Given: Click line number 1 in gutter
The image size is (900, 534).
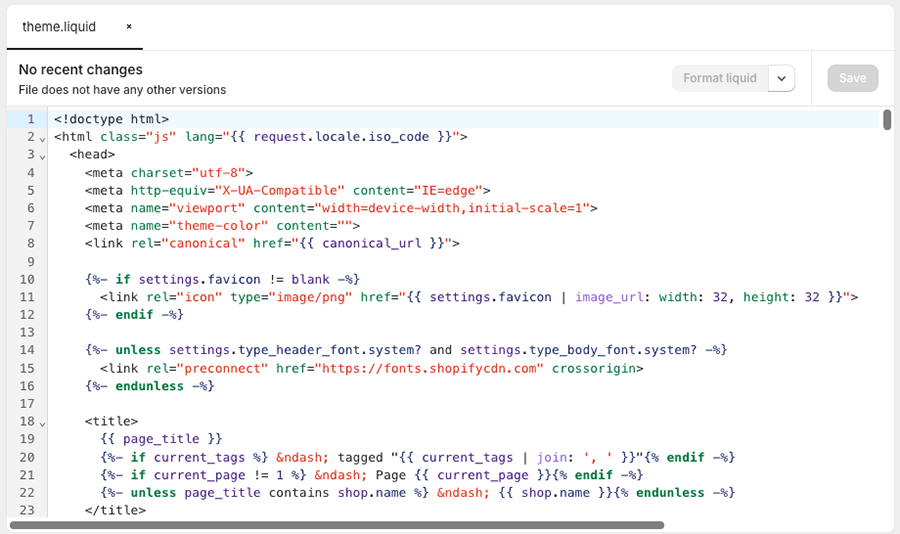Looking at the screenshot, I should pyautogui.click(x=30, y=119).
